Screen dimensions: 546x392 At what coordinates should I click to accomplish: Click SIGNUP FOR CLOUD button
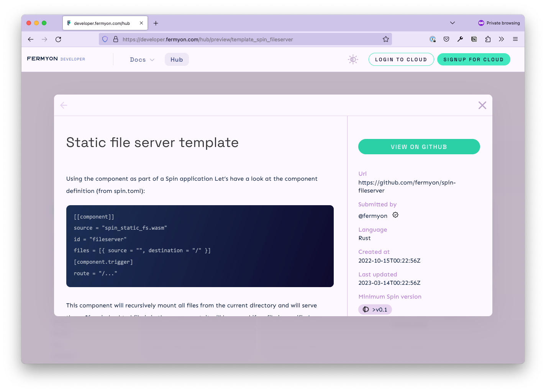coord(474,59)
